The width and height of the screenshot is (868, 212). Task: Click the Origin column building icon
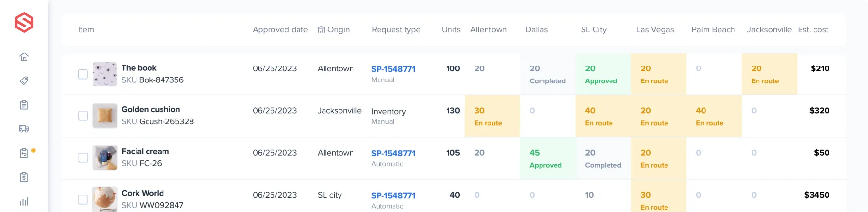[x=321, y=29]
